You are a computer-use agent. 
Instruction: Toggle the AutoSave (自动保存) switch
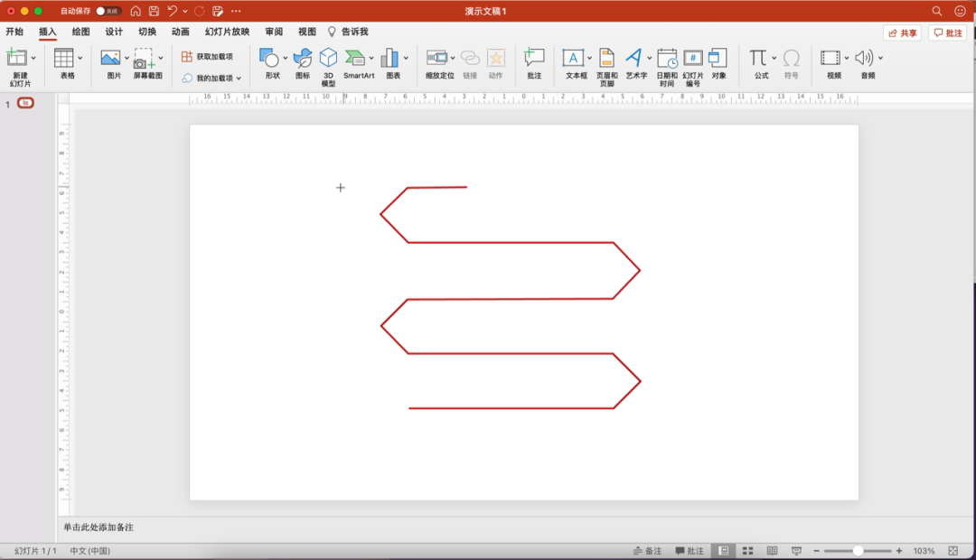pos(108,11)
